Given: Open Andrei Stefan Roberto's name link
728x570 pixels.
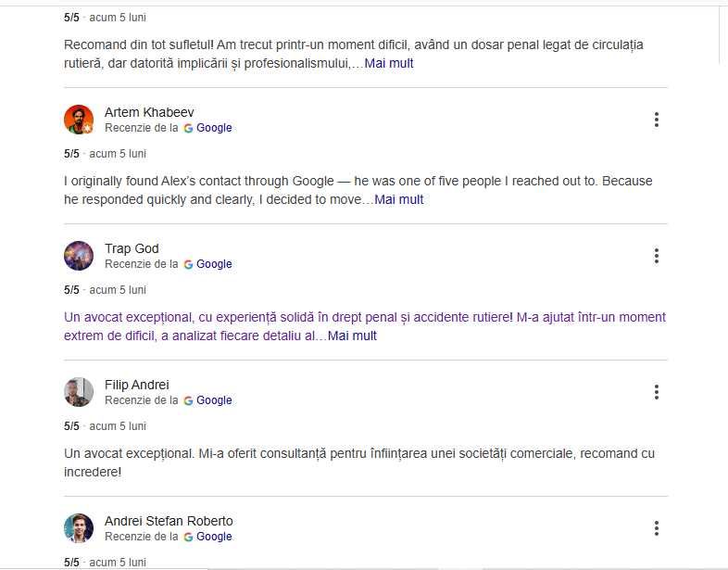Looking at the screenshot, I should pyautogui.click(x=169, y=521).
